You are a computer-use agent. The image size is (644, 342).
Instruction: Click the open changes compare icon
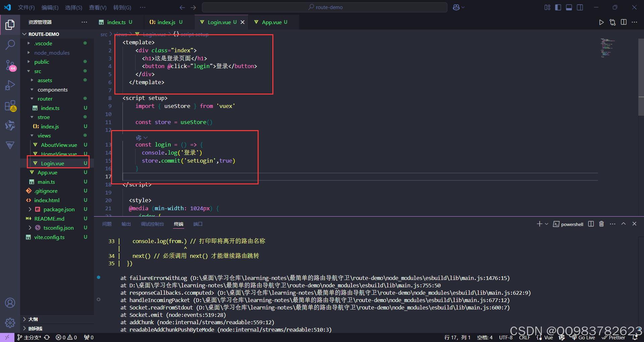(x=612, y=22)
